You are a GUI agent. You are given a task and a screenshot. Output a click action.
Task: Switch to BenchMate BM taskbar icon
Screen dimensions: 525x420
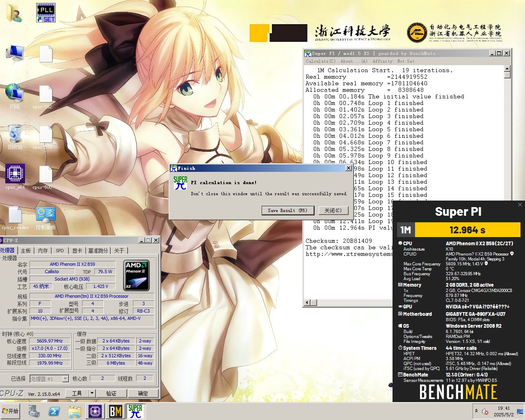click(115, 411)
